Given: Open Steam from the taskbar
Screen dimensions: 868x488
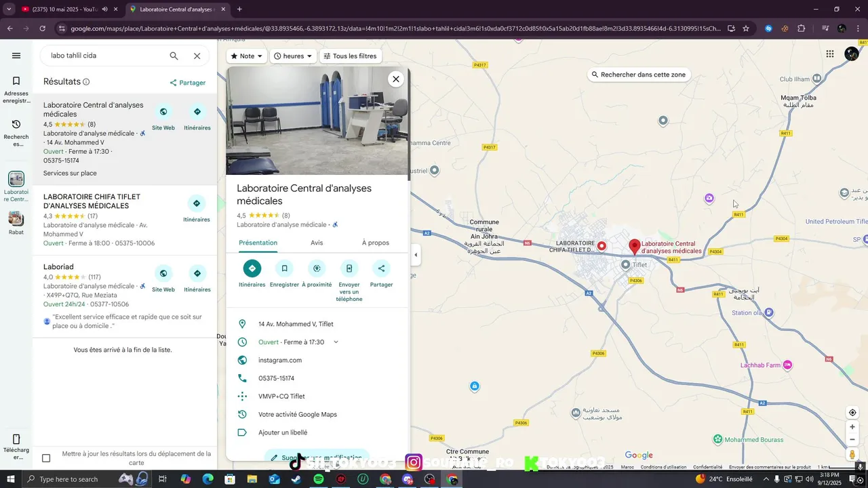Looking at the screenshot, I should [296, 479].
